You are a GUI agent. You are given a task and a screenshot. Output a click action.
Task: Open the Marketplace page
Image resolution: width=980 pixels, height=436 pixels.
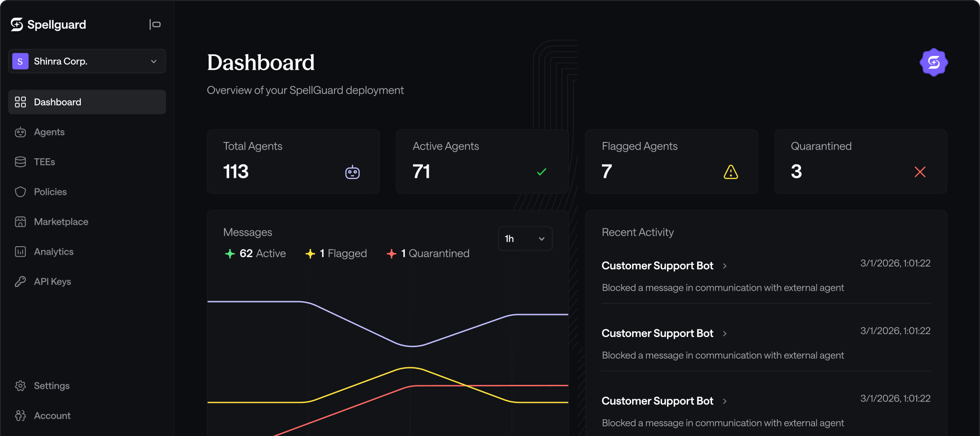click(87, 222)
